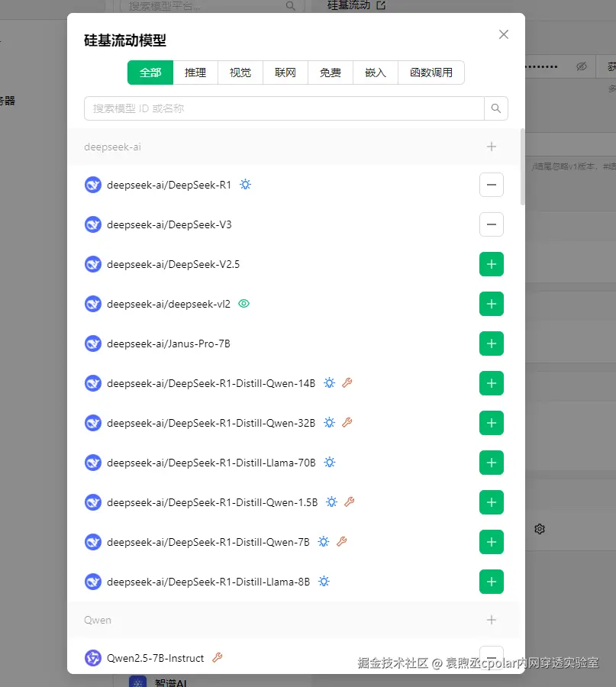Screen dimensions: 616x687
Task: Click wrench icon beside Qwen2.5-7B-Instruct
Action: coord(218,657)
